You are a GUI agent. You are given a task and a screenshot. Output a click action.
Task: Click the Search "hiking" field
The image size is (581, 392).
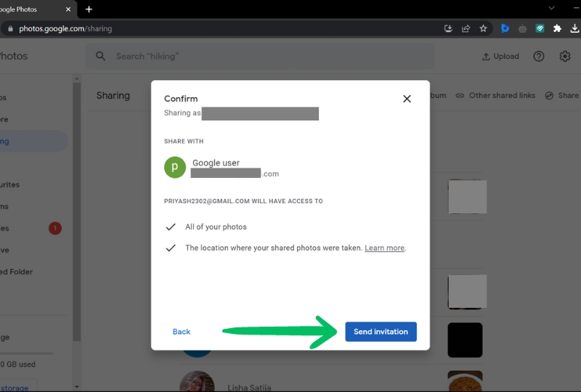pyautogui.click(x=260, y=57)
